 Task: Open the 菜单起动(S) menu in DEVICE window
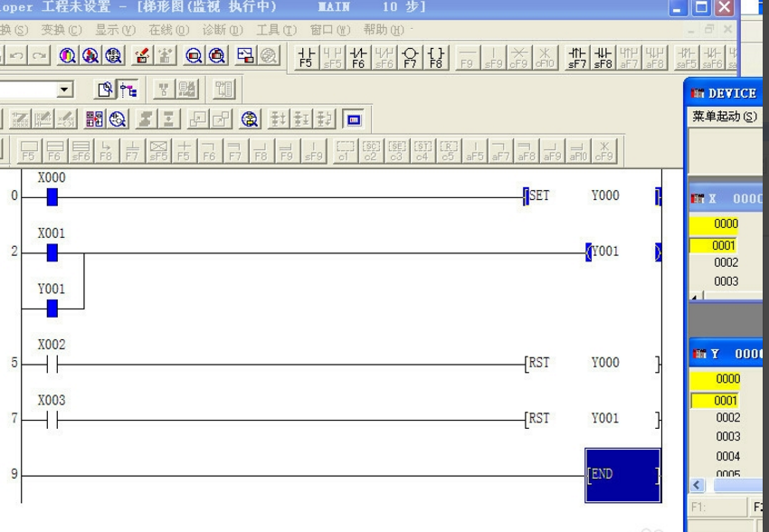coord(724,117)
